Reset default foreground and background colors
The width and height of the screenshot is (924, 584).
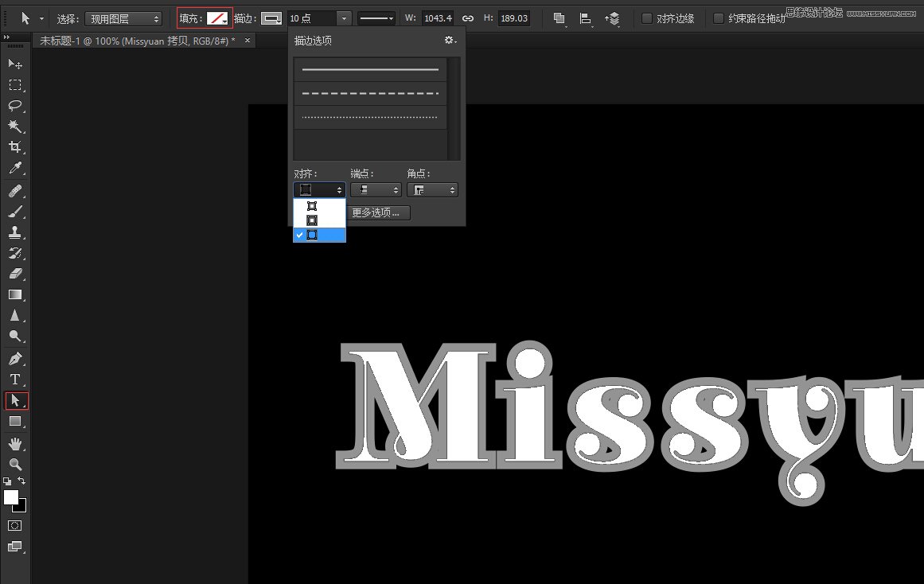pos(7,481)
